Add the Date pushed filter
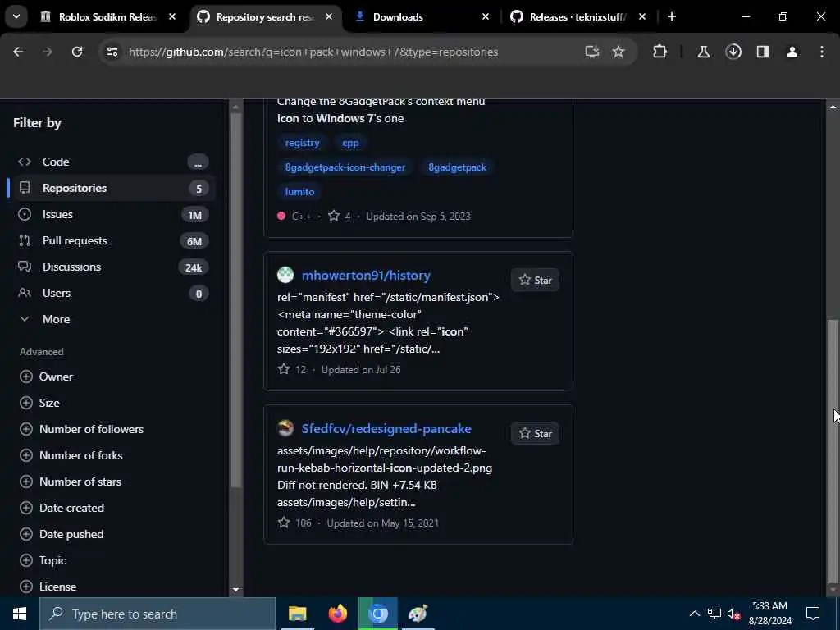This screenshot has height=630, width=840. [62, 534]
